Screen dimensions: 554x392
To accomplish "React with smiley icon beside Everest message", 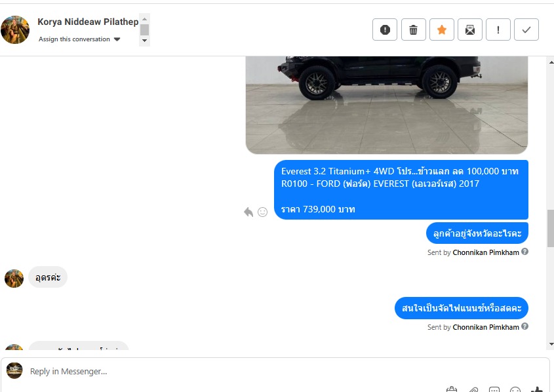I will pos(262,212).
